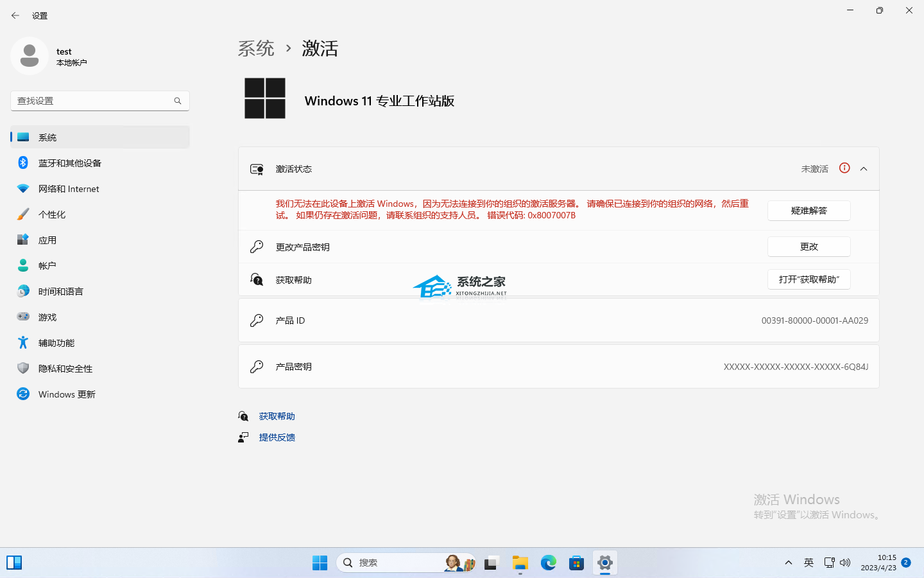Click the paintbrush personalization icon
The width and height of the screenshot is (924, 578).
point(23,214)
